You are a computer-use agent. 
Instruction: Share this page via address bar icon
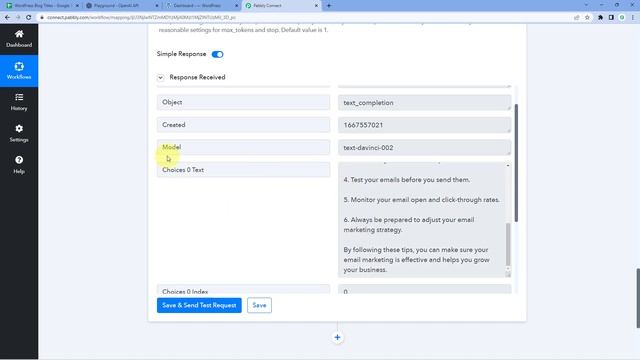[576, 18]
